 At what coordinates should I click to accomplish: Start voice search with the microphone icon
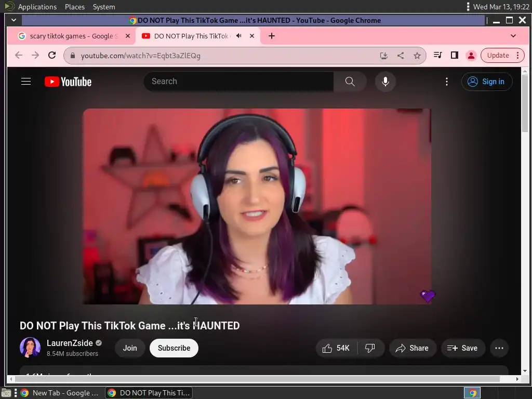(x=385, y=82)
